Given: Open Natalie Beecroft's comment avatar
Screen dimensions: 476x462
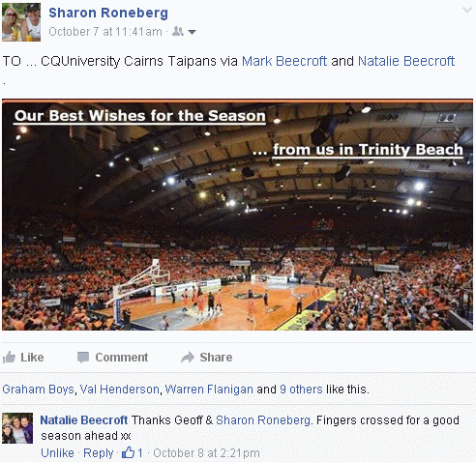Looking at the screenshot, I should point(17,428).
